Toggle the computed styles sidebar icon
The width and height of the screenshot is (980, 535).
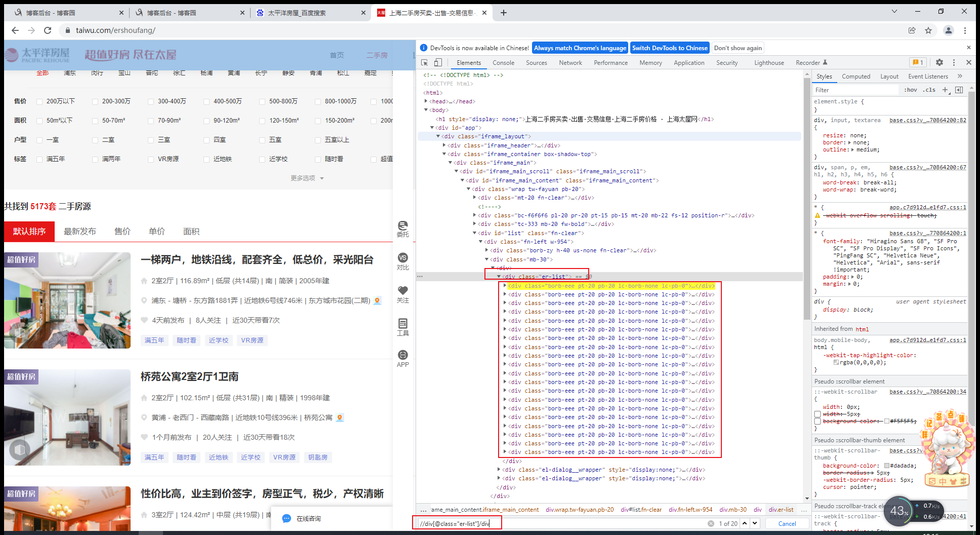(x=959, y=90)
